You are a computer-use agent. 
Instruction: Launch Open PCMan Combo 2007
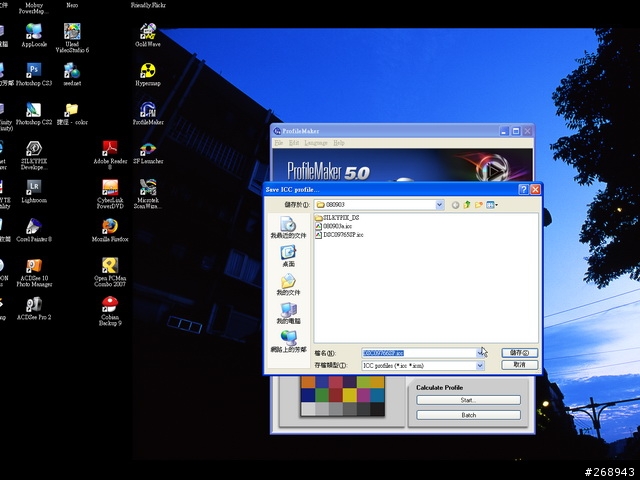[x=110, y=273]
